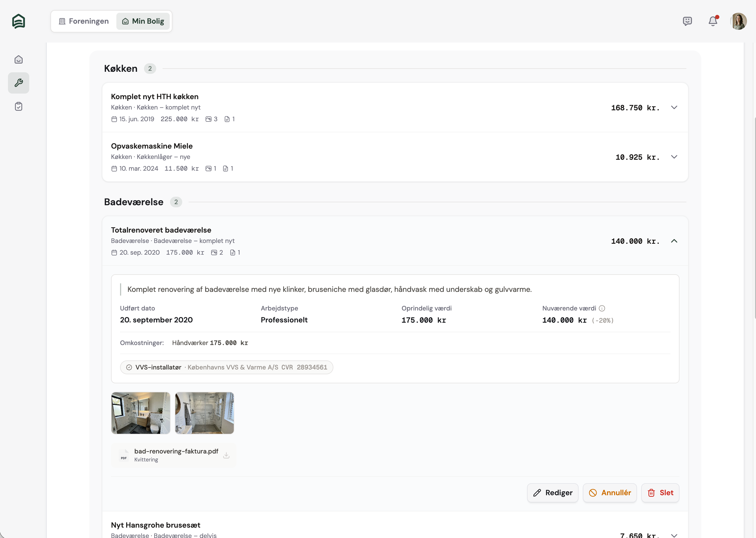Image resolution: width=756 pixels, height=538 pixels.
Task: Select the Min Bolig tab
Action: (x=143, y=21)
